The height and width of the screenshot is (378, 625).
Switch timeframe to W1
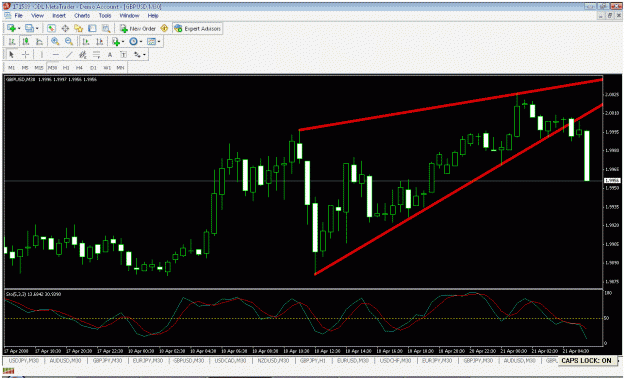(x=107, y=68)
